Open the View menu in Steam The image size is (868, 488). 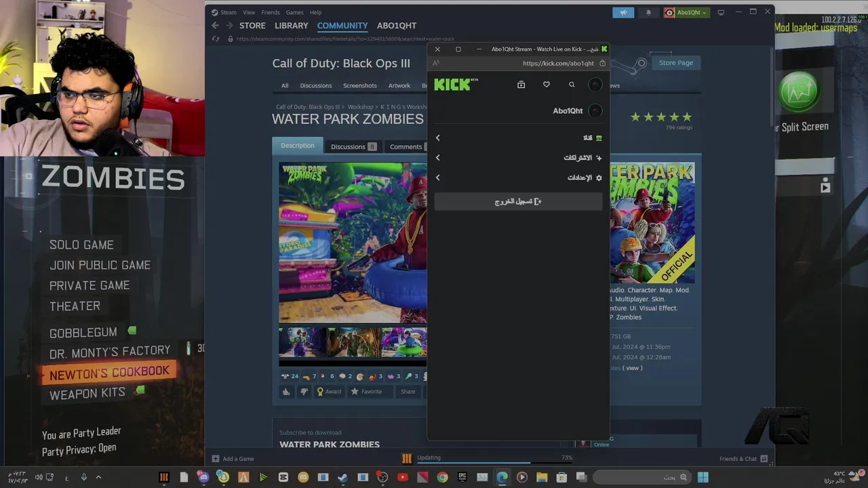[x=249, y=12]
